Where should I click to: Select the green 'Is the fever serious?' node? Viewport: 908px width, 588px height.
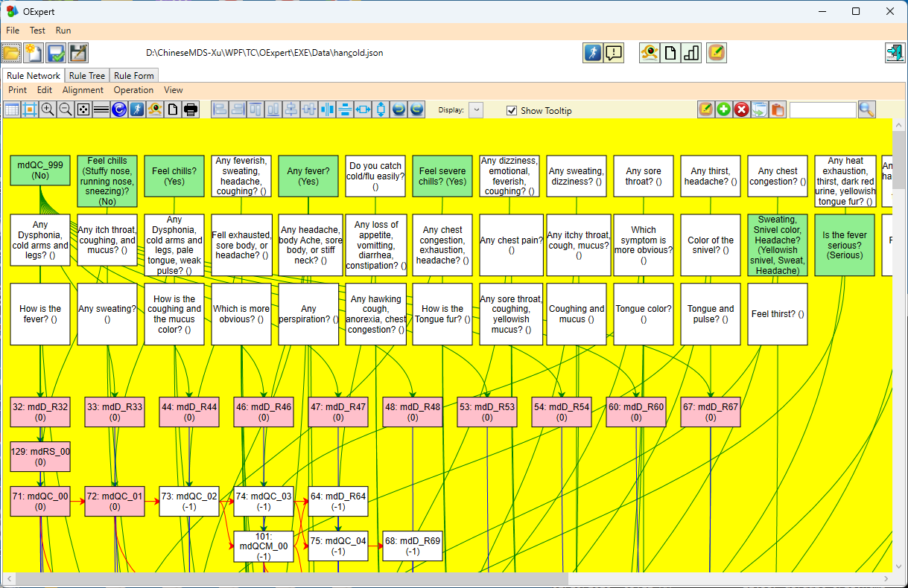pos(845,245)
